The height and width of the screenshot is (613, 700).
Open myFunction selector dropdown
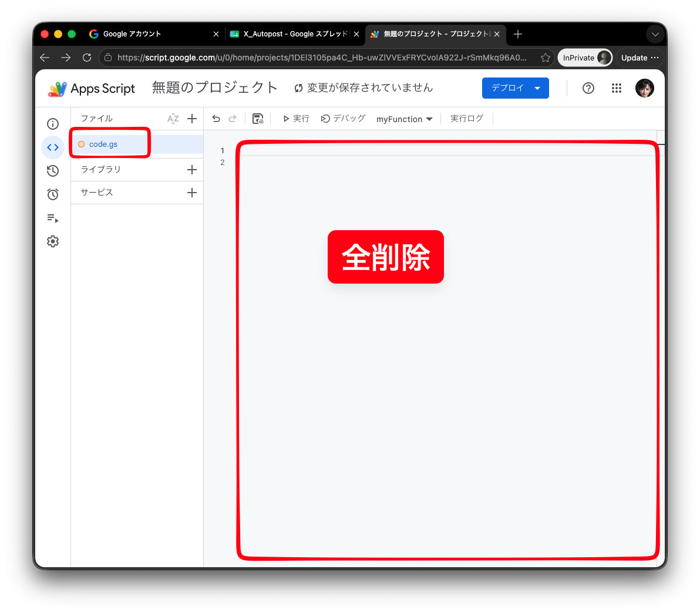click(405, 119)
